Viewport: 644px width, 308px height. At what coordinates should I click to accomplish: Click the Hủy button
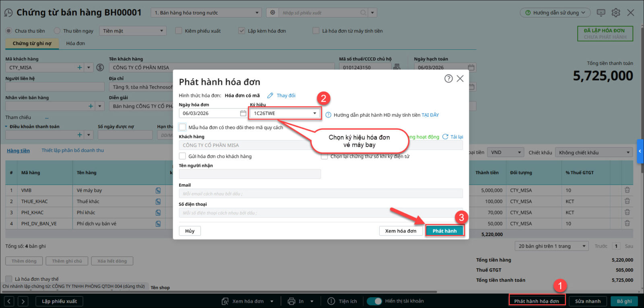(190, 231)
